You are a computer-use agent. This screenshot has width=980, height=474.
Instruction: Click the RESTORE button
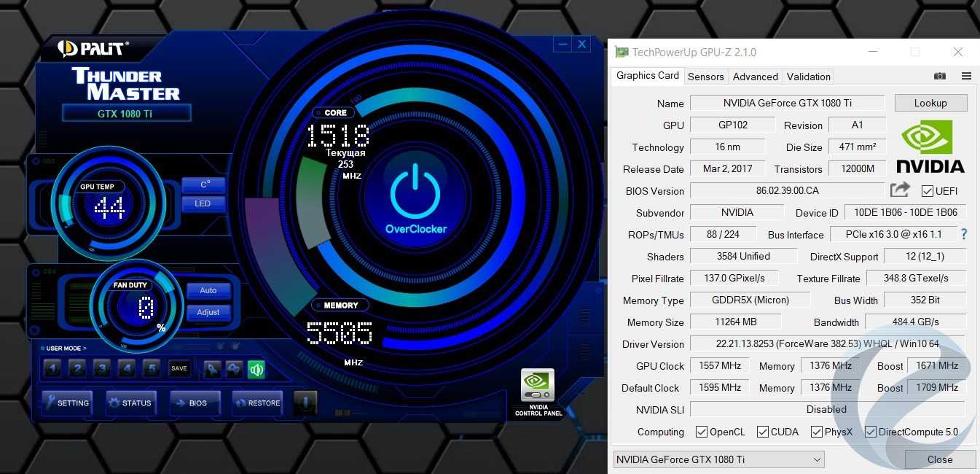pos(257,403)
